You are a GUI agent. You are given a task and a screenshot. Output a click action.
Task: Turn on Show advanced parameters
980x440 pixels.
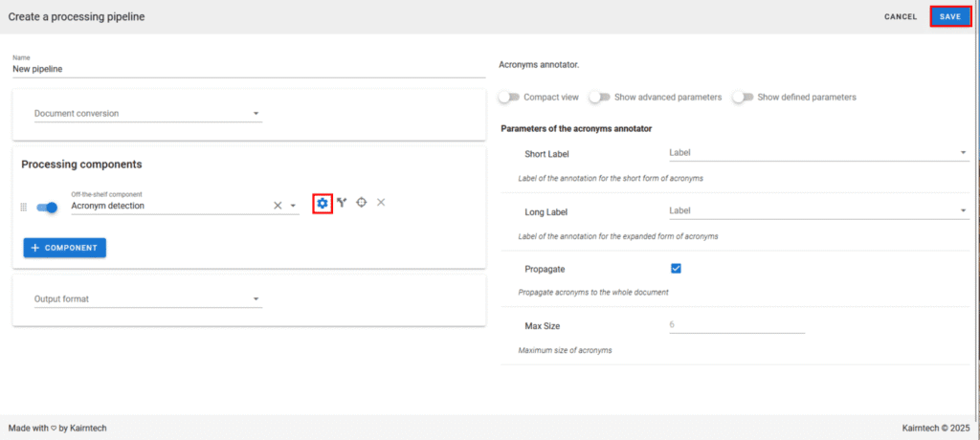pyautogui.click(x=599, y=97)
